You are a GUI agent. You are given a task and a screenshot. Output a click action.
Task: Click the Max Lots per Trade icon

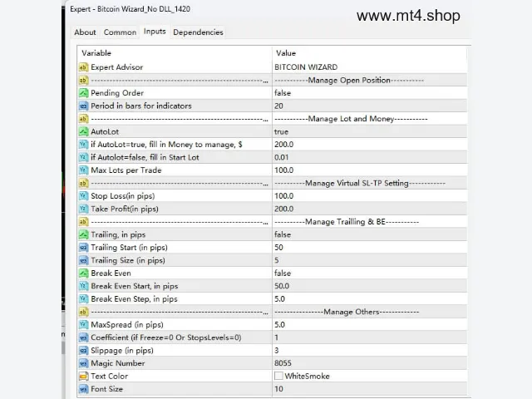coord(83,170)
